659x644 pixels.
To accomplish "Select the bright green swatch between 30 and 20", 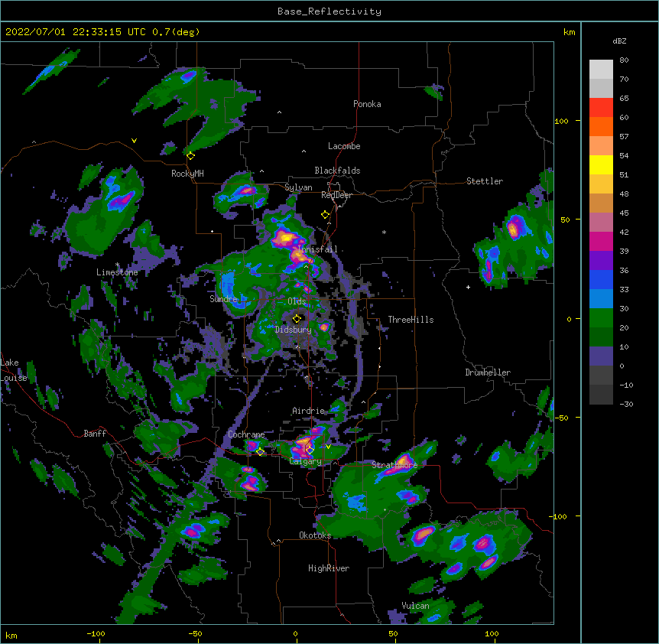I will tap(601, 318).
